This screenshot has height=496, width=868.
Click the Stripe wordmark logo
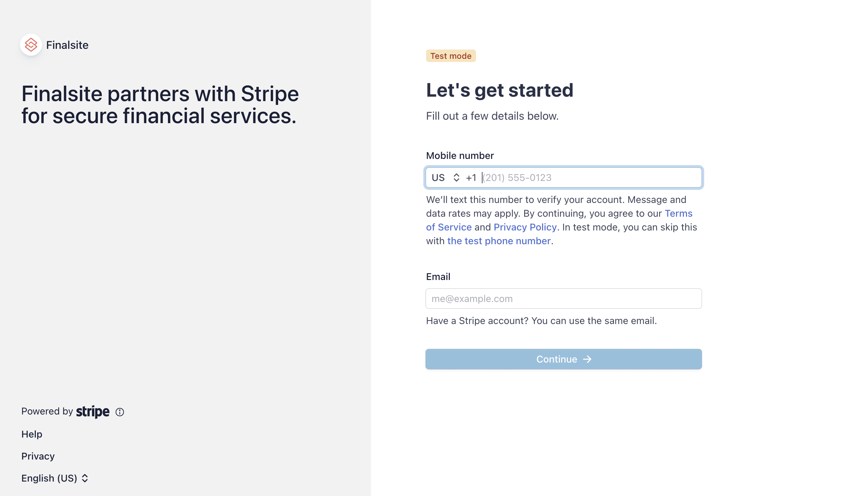pos(93,412)
